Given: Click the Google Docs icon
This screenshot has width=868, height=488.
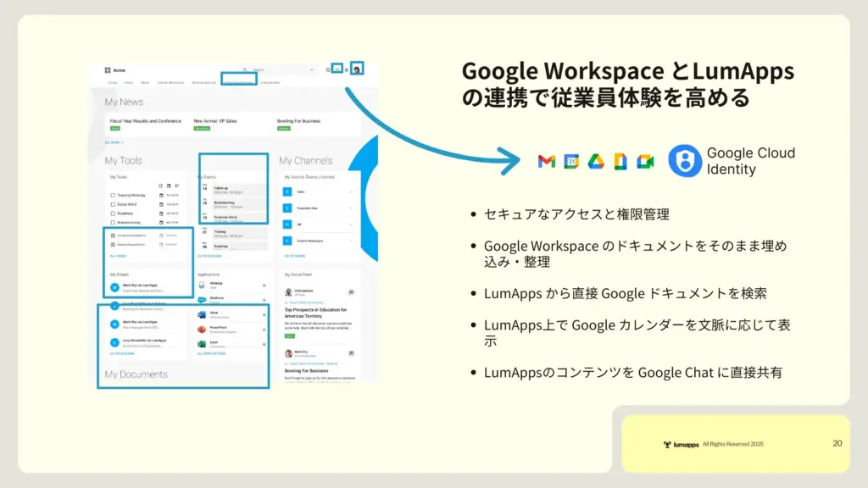Looking at the screenshot, I should tap(620, 162).
